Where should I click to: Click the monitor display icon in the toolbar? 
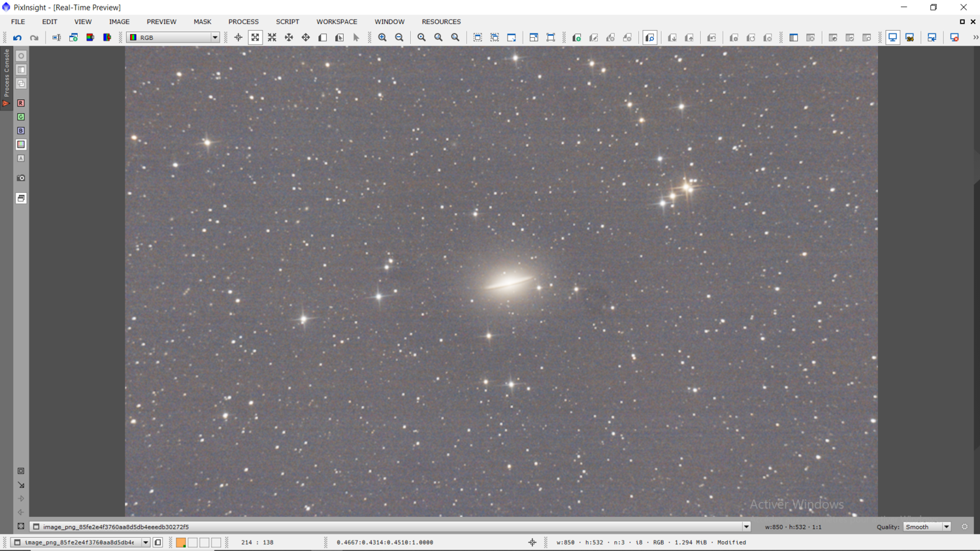(x=892, y=38)
